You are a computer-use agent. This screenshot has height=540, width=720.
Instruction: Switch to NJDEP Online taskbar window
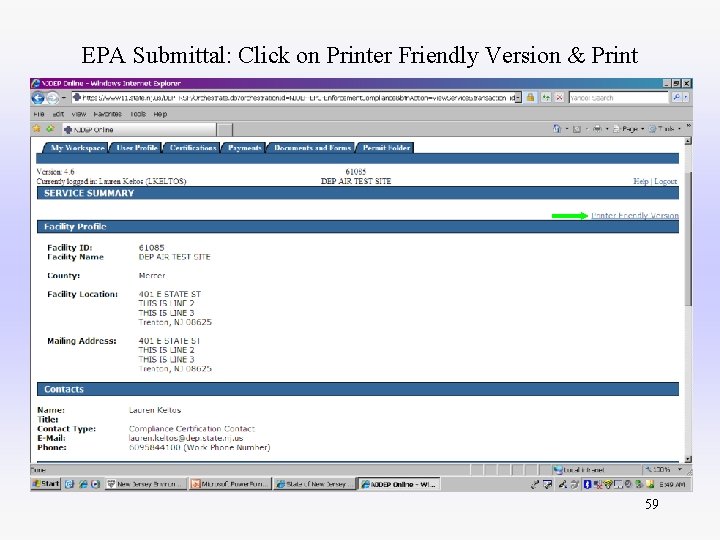click(399, 484)
